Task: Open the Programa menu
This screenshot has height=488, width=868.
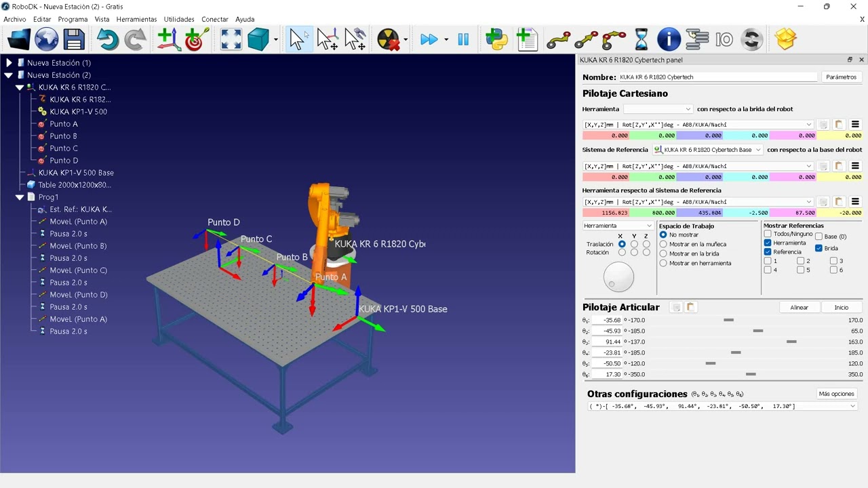Action: click(73, 19)
